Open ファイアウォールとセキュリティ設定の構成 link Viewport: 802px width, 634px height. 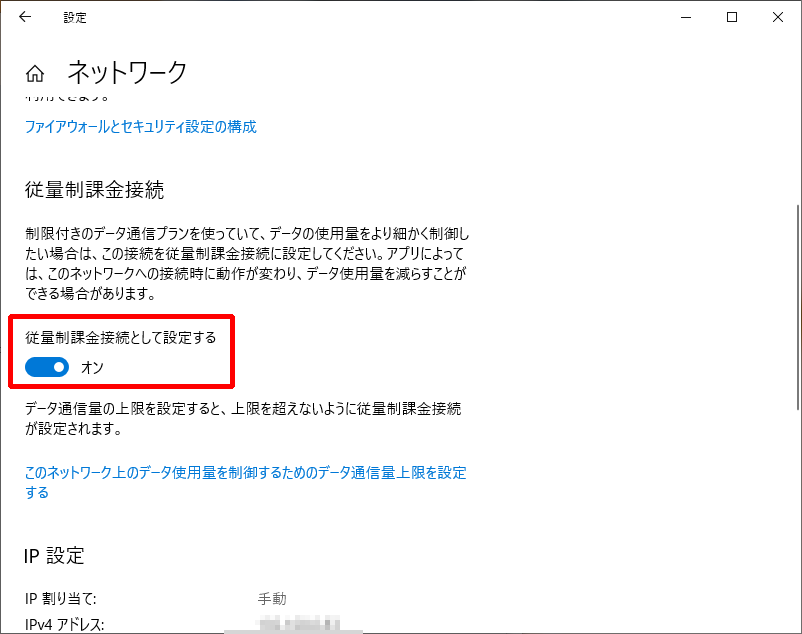(141, 126)
